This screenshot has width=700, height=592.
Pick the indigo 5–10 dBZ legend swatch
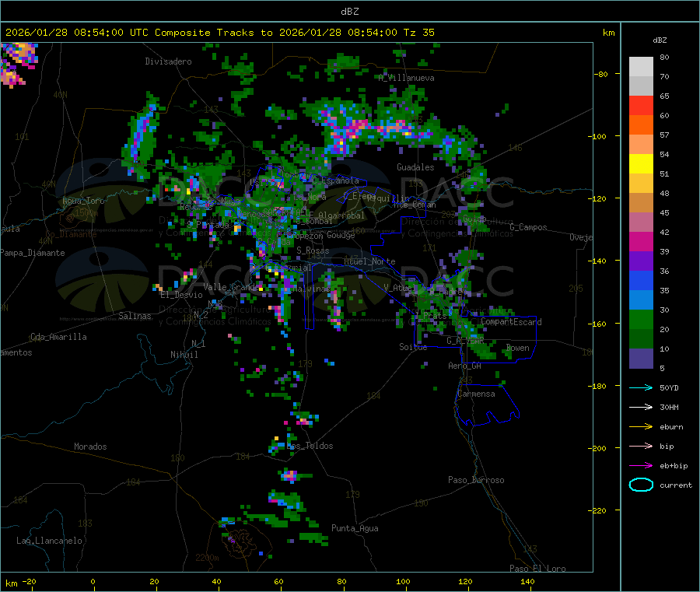(x=641, y=359)
